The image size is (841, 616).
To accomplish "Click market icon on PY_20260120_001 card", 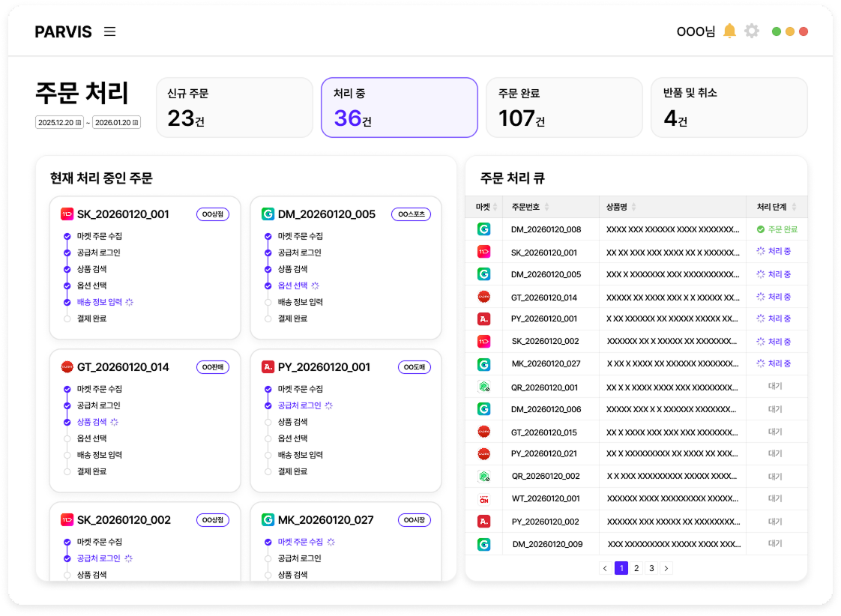I will pyautogui.click(x=268, y=366).
